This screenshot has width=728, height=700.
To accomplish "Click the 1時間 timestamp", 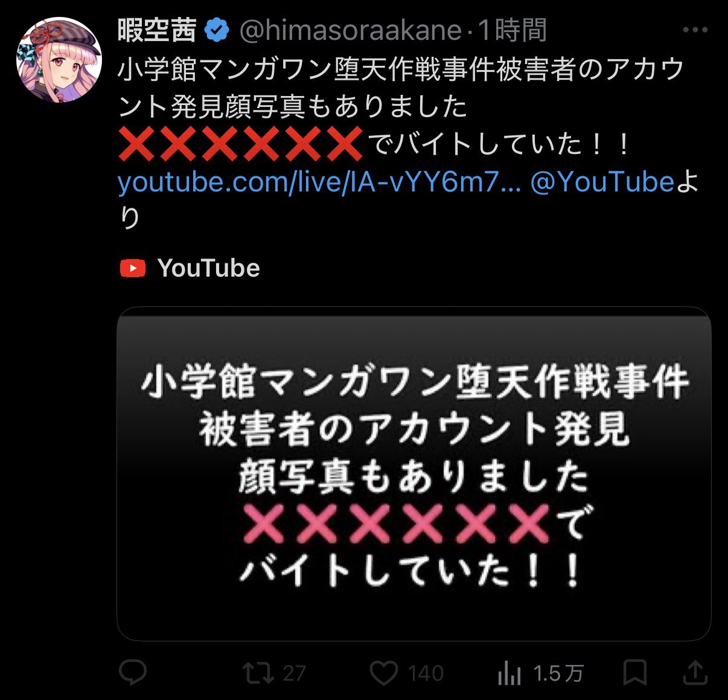I will tap(512, 30).
